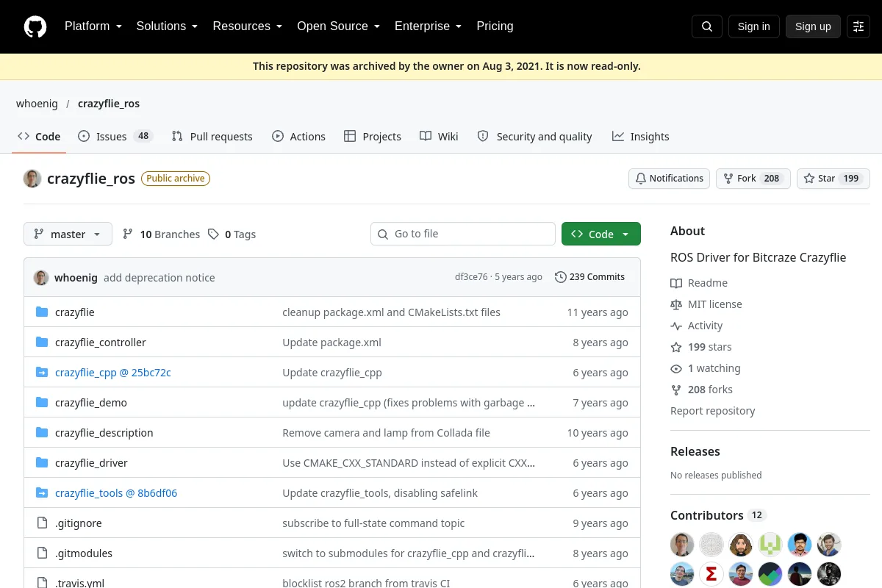
Task: Switch to the Issues tab
Action: tap(115, 136)
